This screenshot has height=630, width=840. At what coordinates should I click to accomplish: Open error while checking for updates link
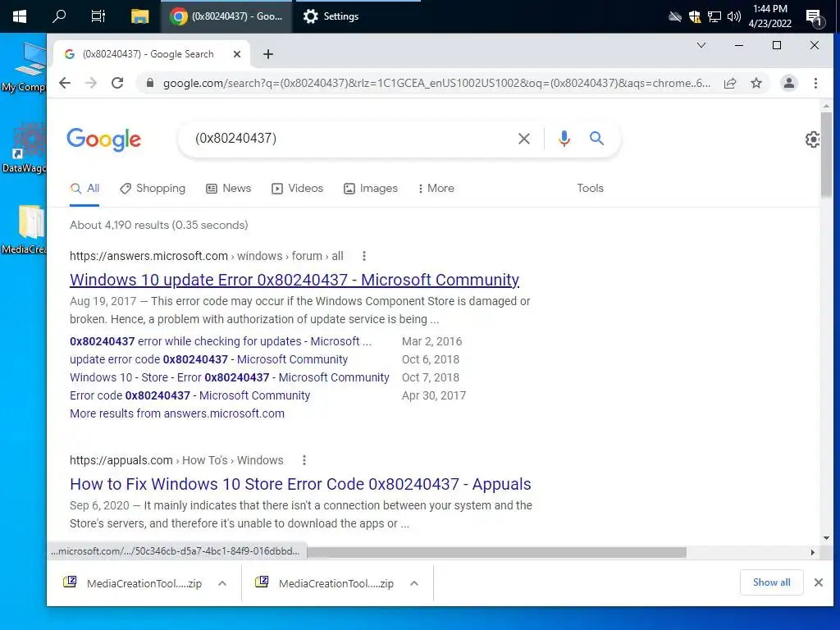tap(220, 341)
